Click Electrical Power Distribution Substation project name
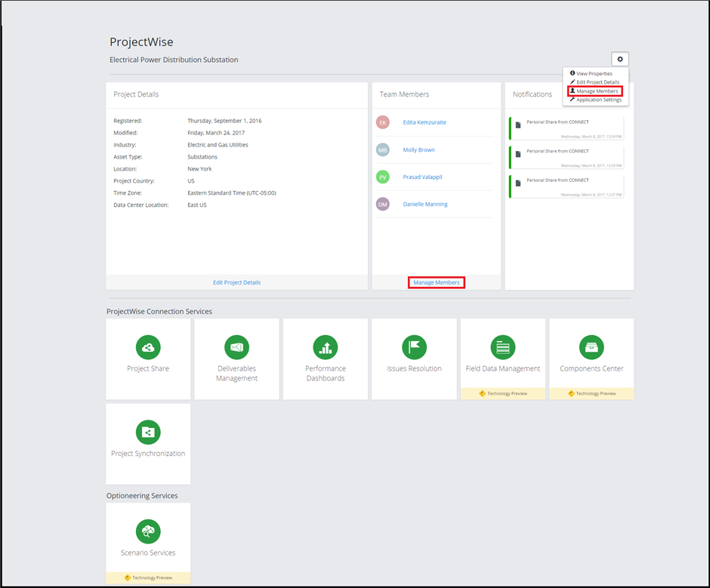Screen dimensions: 710x588 [x=174, y=60]
